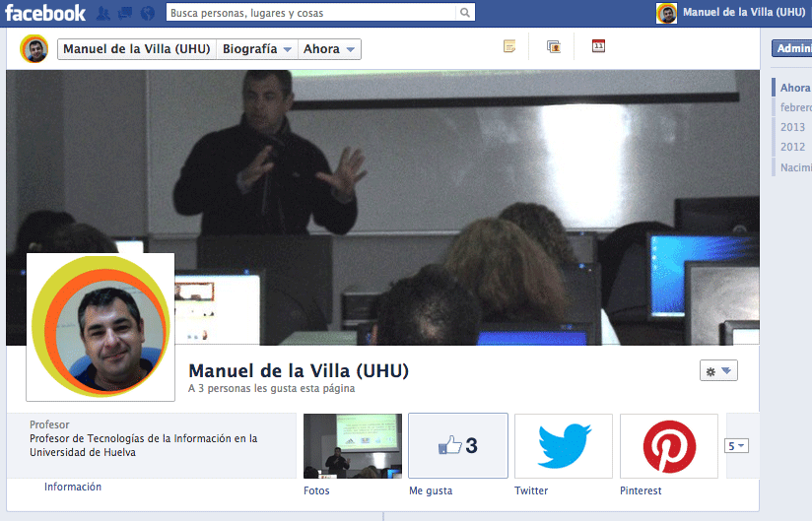This screenshot has height=521, width=812.
Task: Click the Pinterest label
Action: (641, 490)
